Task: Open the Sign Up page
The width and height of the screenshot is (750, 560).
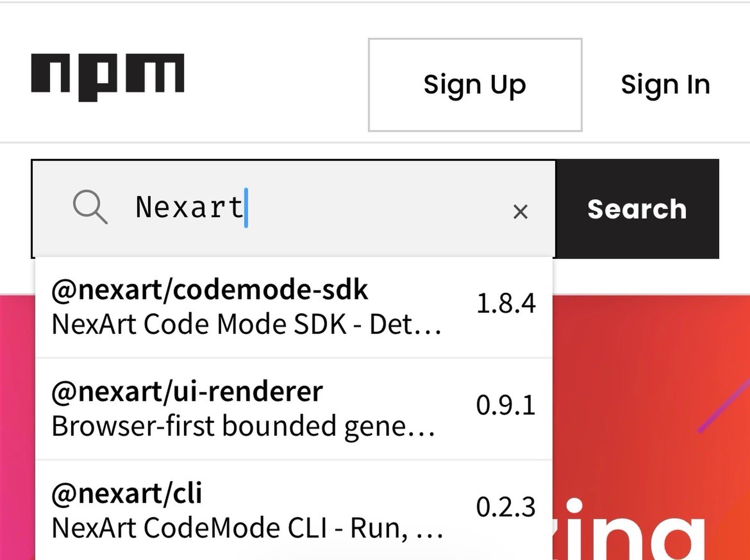Action: [475, 84]
